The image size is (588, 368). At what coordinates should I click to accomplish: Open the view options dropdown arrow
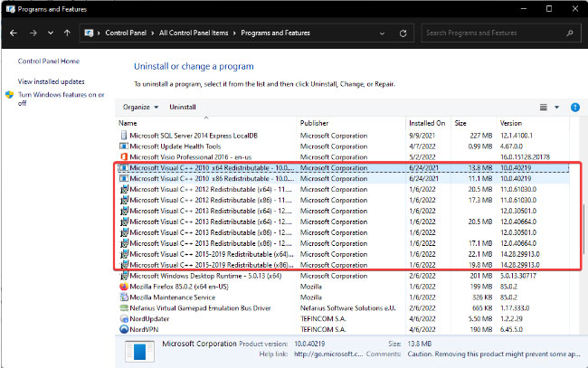(557, 108)
